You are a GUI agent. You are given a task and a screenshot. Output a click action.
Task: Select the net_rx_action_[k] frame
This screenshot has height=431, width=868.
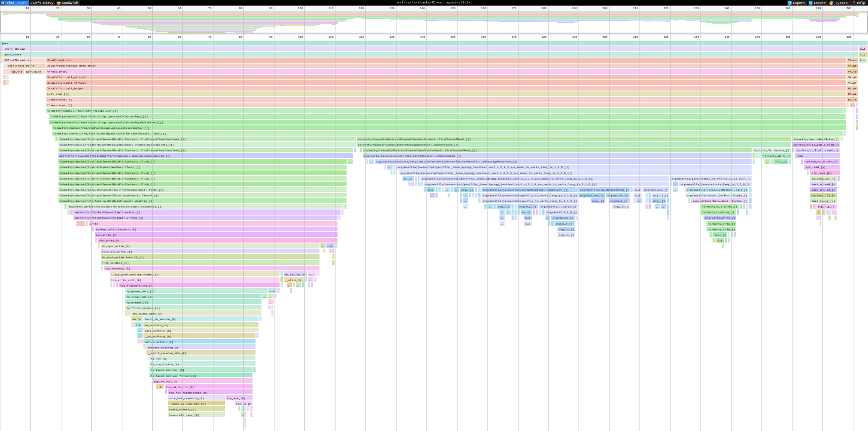click(x=199, y=342)
